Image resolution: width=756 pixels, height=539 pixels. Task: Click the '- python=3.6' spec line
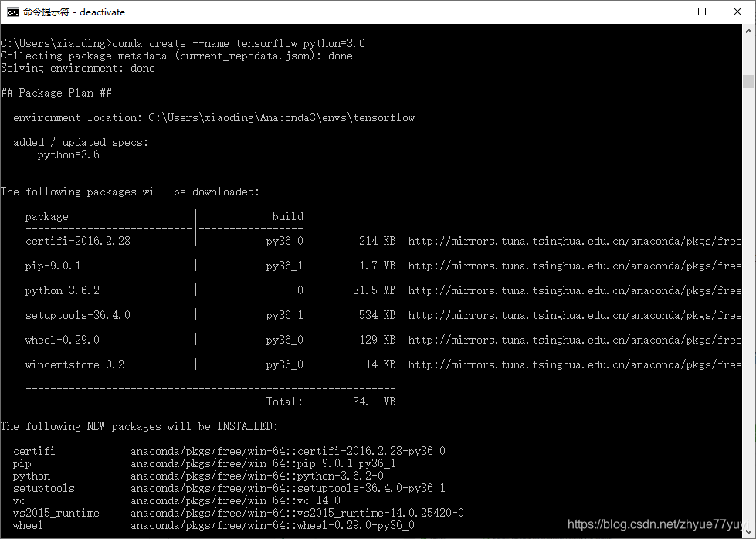point(63,154)
